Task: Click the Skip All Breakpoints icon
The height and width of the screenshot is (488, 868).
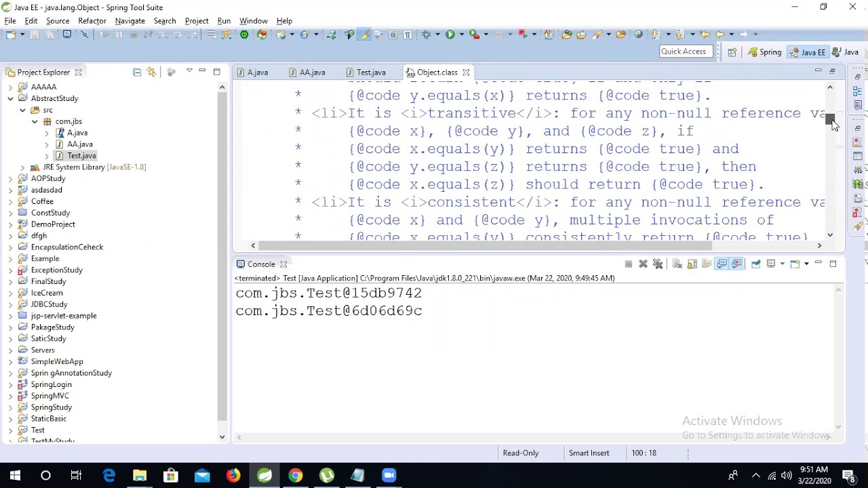Action: point(85,34)
